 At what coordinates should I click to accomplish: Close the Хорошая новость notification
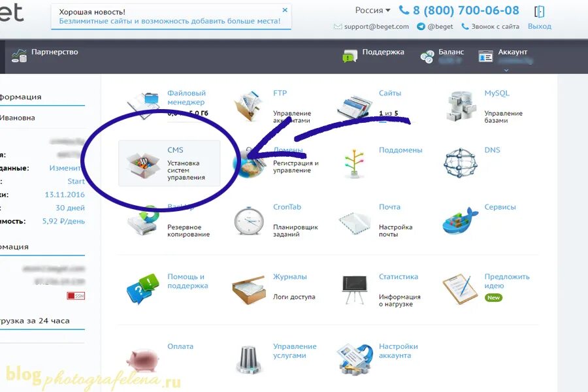[x=285, y=10]
